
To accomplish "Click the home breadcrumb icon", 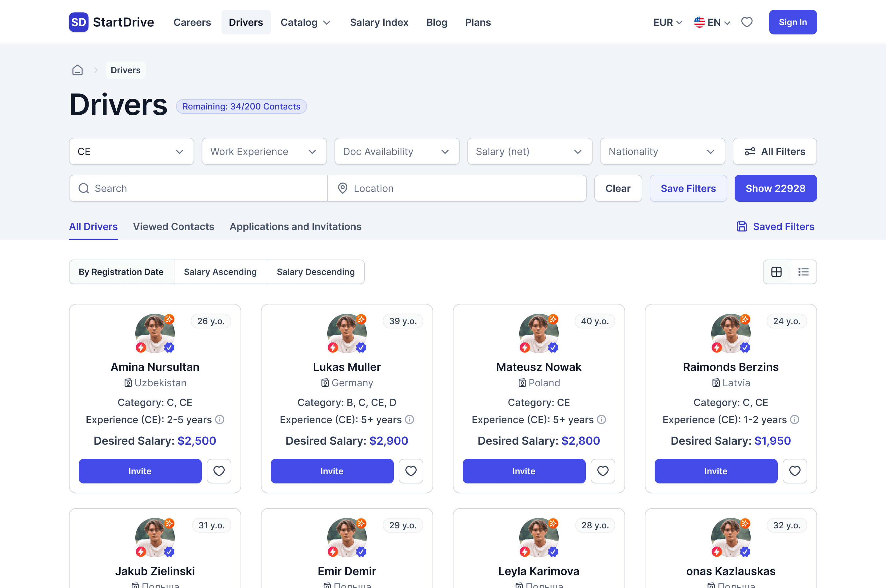I will [77, 70].
